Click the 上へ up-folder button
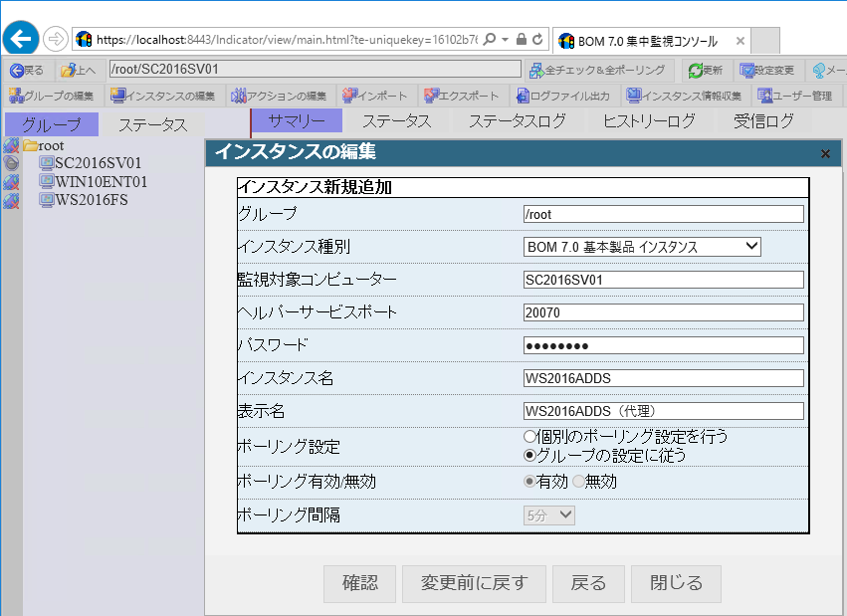The width and height of the screenshot is (847, 616). (x=79, y=71)
